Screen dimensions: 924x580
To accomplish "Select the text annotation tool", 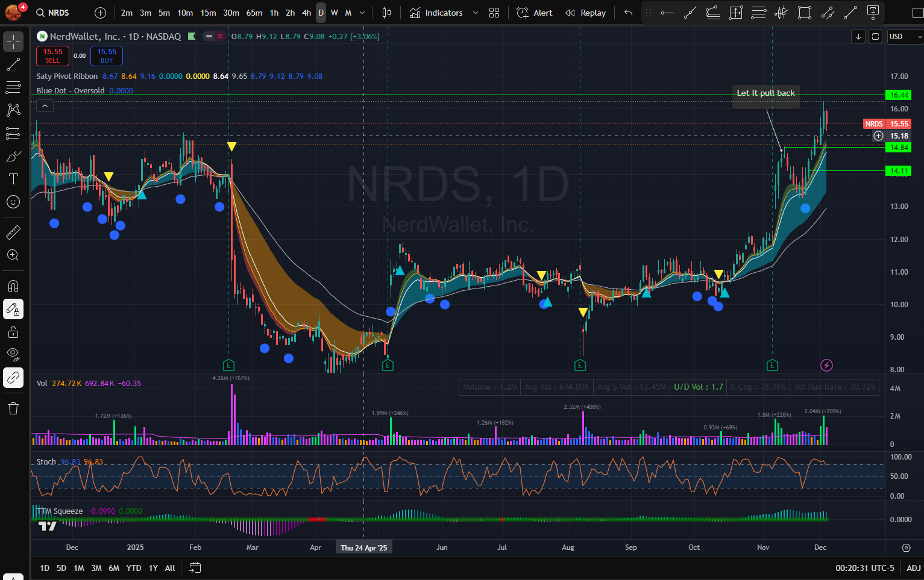I will point(13,179).
